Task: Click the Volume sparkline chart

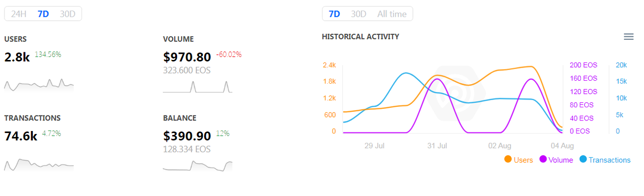Action: [x=198, y=87]
